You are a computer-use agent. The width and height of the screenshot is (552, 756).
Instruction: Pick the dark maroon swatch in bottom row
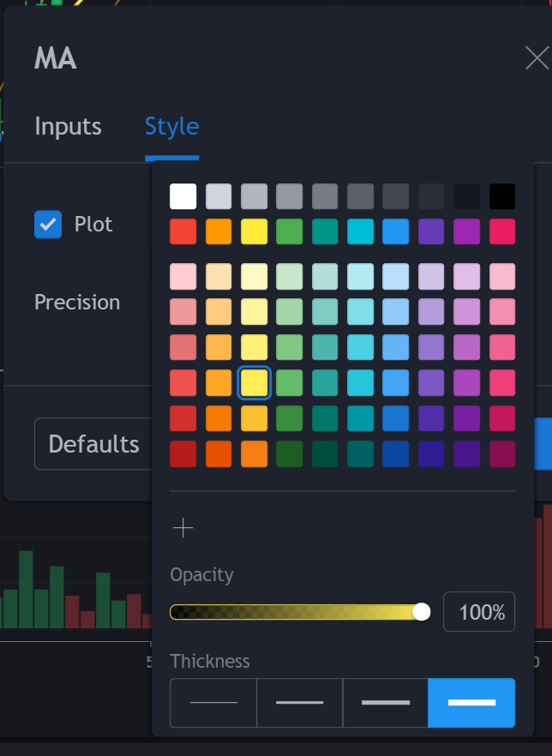(x=502, y=453)
